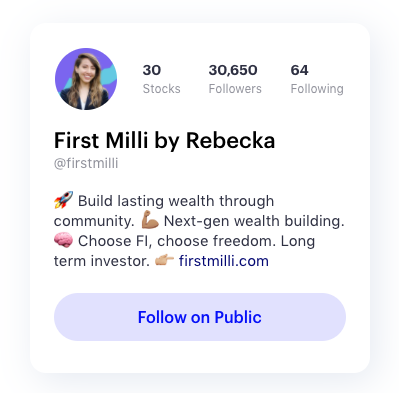Image resolution: width=399 pixels, height=393 pixels.
Task: Click the 'term investor' bio text
Action: tap(102, 261)
